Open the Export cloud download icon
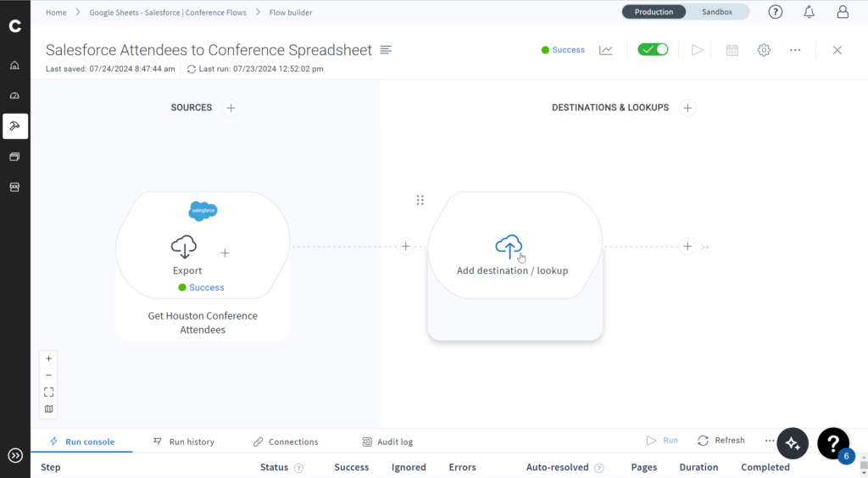 (x=184, y=247)
